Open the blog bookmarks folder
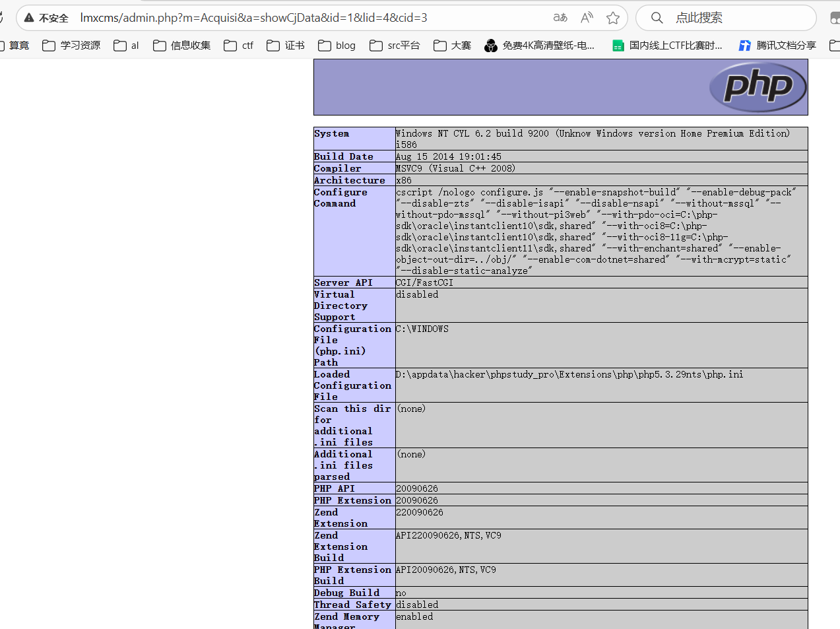This screenshot has height=629, width=840. pos(337,46)
